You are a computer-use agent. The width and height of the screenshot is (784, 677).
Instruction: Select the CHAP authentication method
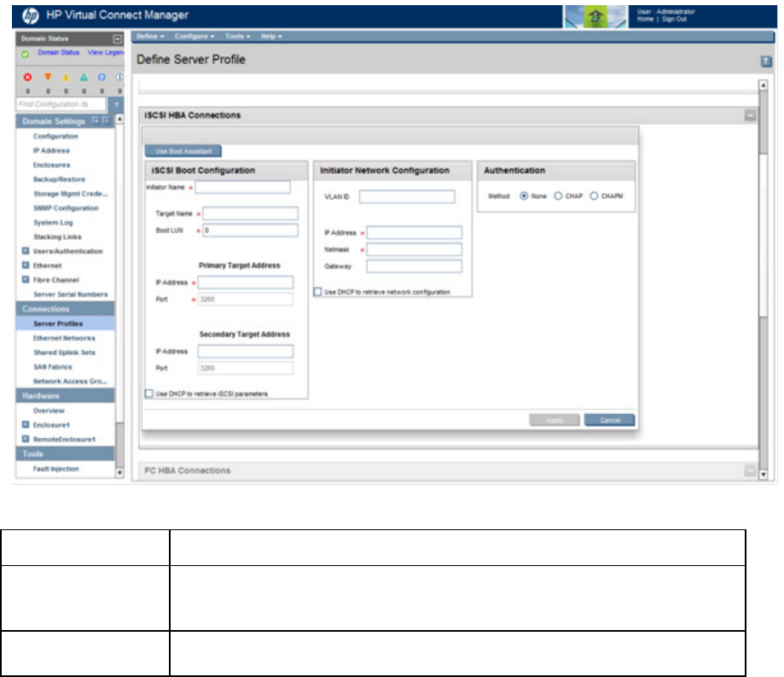559,196
